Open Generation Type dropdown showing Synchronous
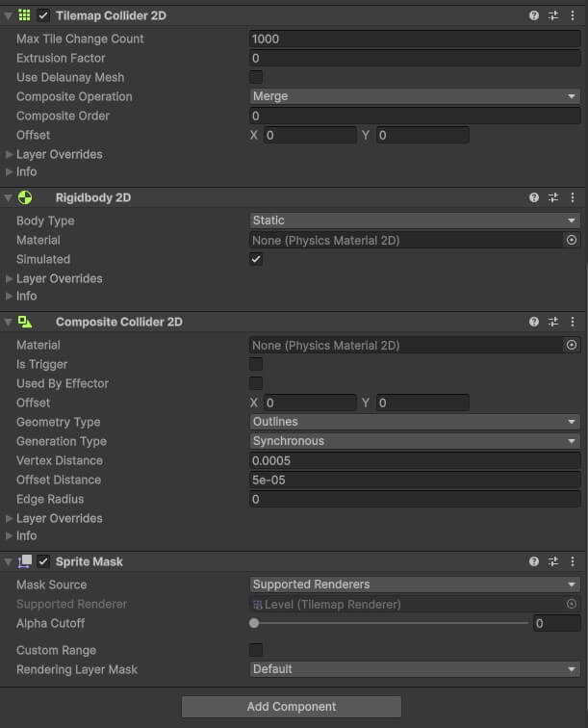 [415, 441]
